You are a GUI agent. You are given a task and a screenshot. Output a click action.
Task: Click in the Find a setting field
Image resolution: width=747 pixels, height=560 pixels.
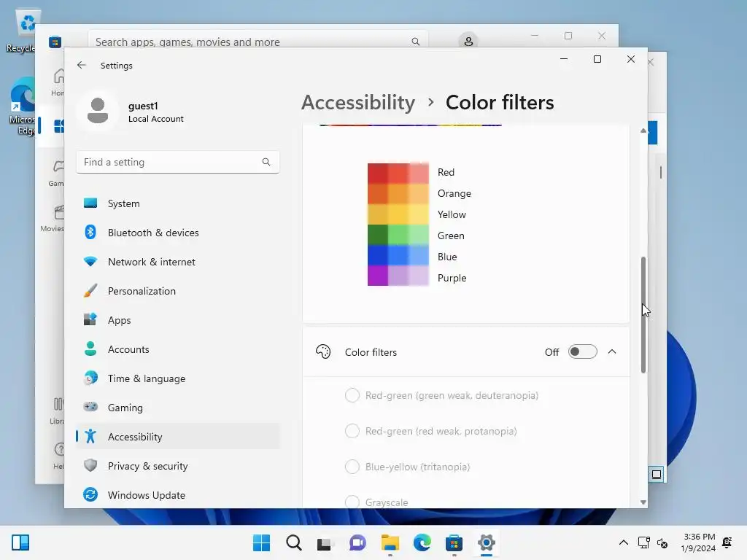pos(178,162)
